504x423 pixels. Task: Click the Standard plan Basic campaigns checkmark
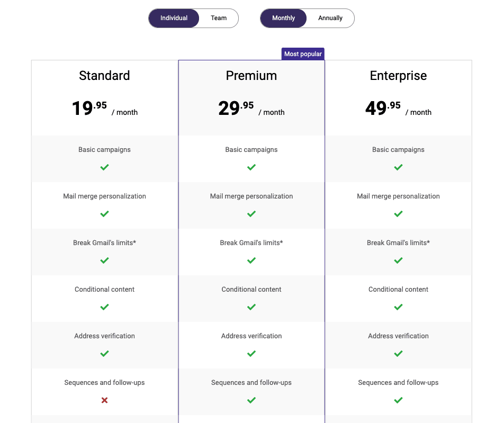tap(104, 167)
